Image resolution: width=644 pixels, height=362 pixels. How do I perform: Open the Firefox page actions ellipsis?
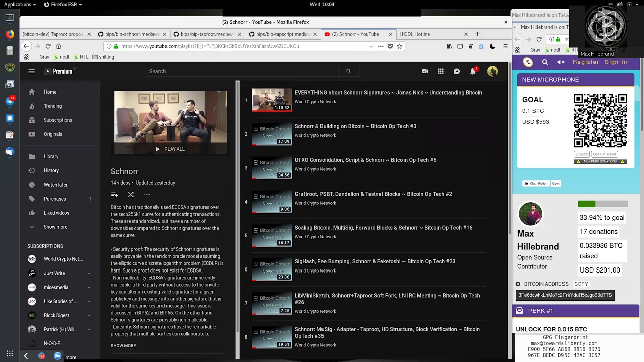[x=381, y=46]
